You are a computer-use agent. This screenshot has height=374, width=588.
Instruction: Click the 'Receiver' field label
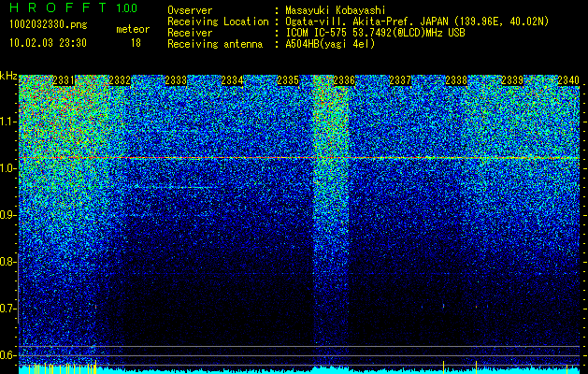(190, 33)
